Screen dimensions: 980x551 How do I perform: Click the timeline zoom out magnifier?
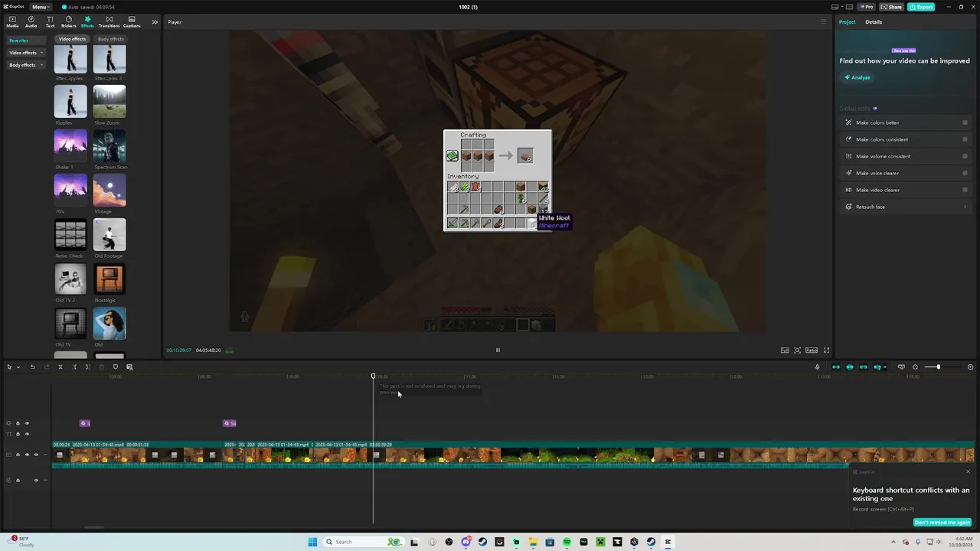[x=915, y=367]
